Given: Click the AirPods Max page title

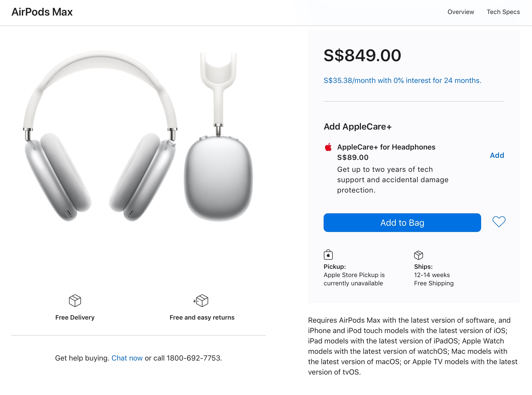Looking at the screenshot, I should click(x=42, y=12).
